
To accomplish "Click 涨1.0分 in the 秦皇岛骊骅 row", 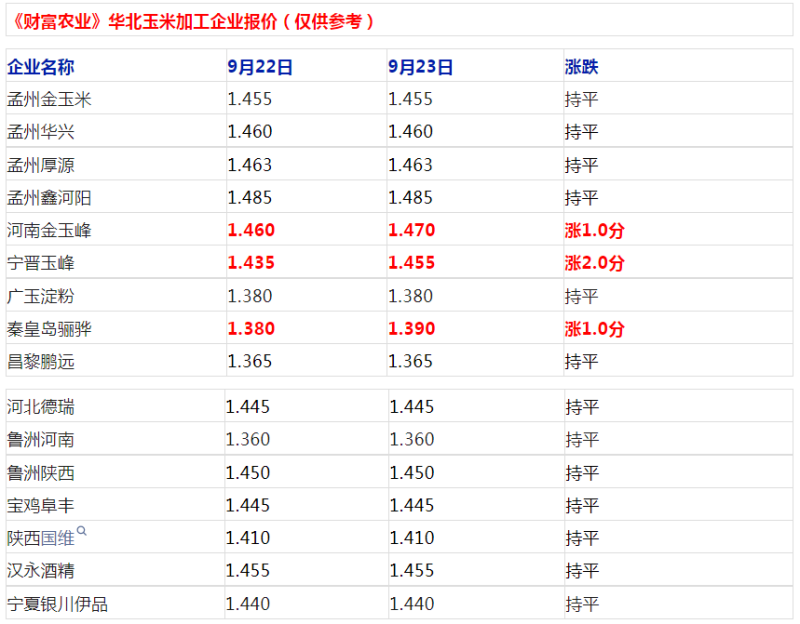I will click(x=594, y=329).
